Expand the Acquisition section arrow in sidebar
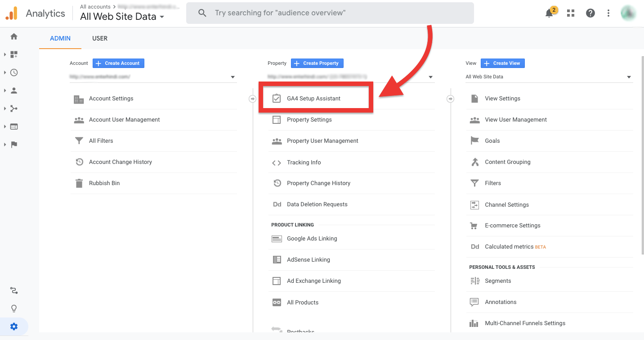 [x=5, y=109]
